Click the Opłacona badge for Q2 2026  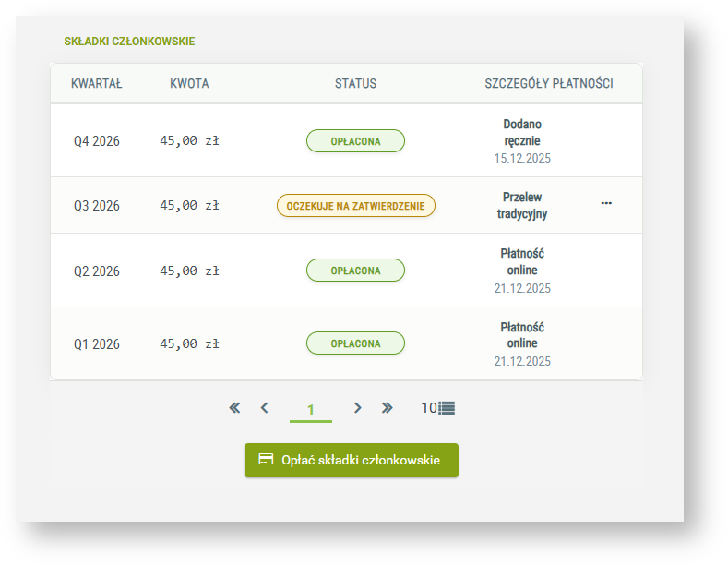[x=355, y=271]
